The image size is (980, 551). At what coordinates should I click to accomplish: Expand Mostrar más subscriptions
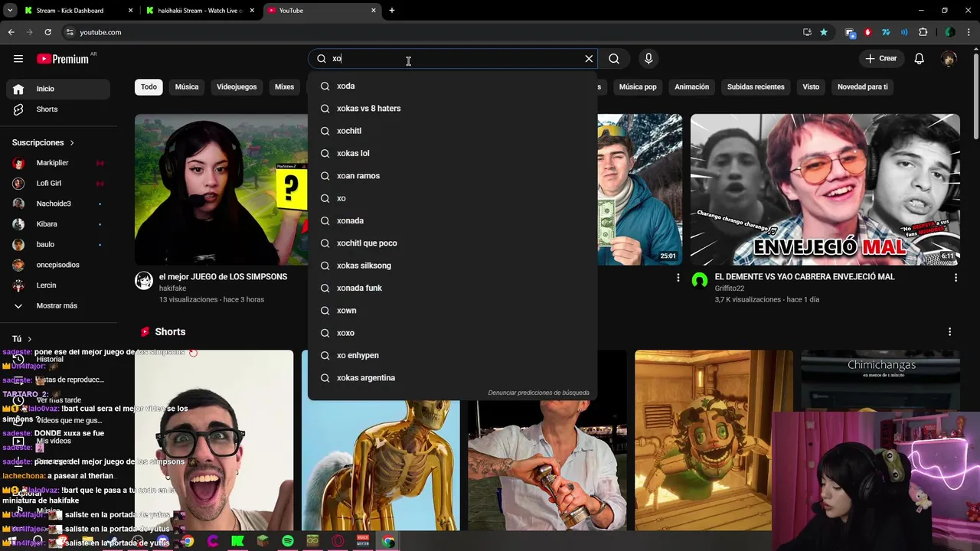tap(58, 305)
